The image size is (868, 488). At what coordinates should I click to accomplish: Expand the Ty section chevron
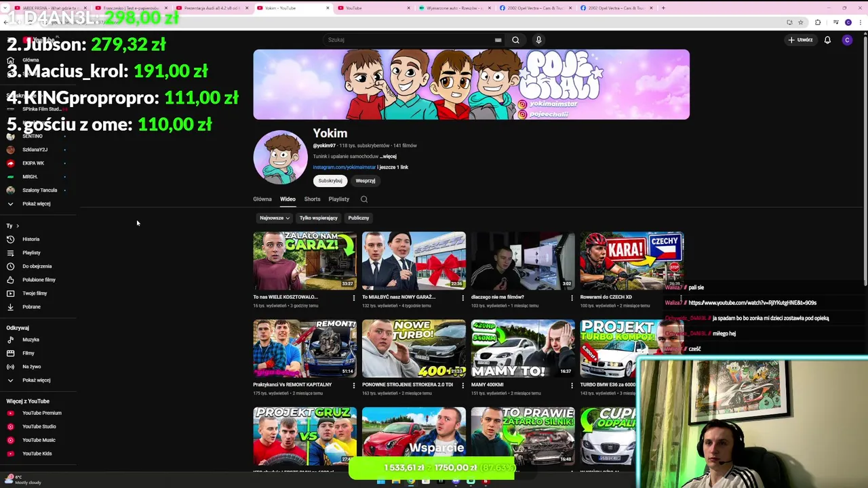[x=17, y=226]
